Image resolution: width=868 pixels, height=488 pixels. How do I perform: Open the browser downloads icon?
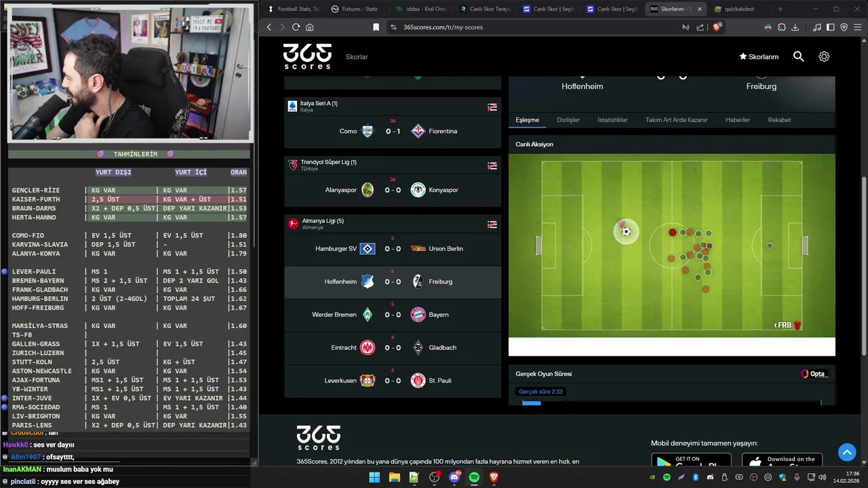[x=795, y=27]
